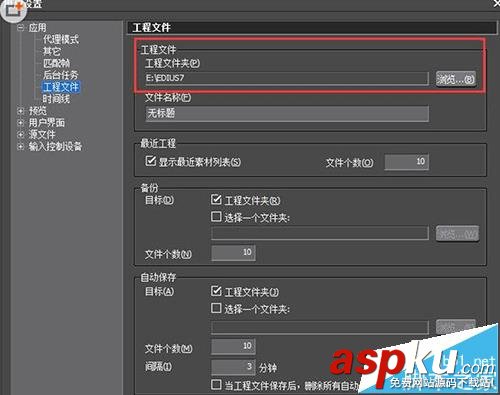Image resolution: width=500 pixels, height=395 pixels.
Task: Click the backup 文件个数(N) field
Action: 234,252
